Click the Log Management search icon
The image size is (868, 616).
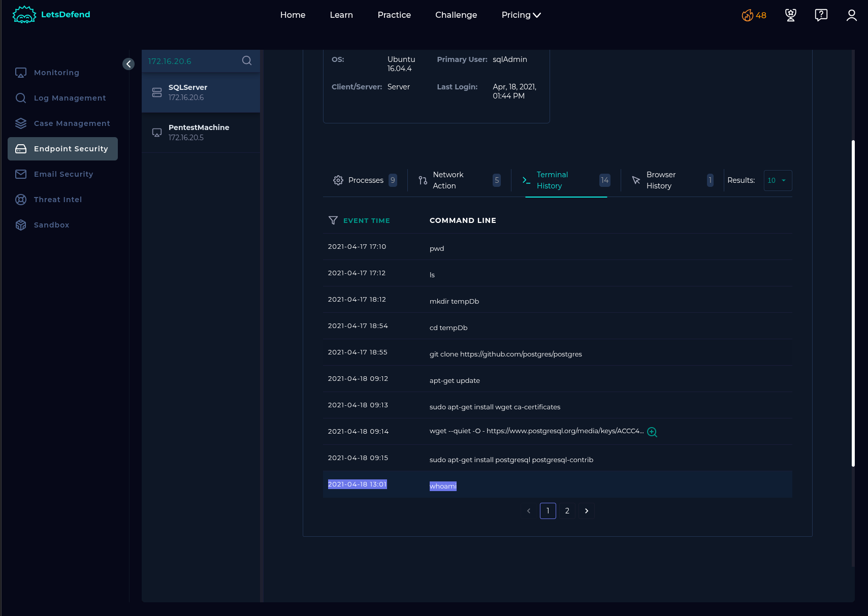(21, 98)
